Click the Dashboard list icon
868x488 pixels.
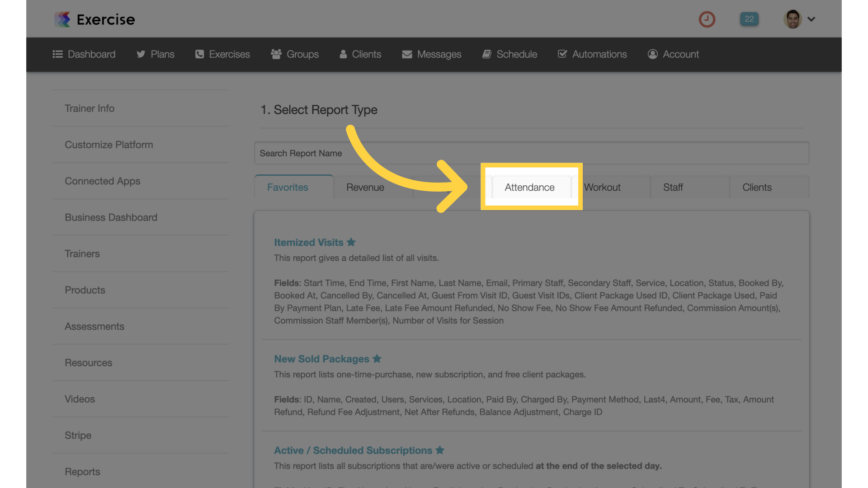(57, 54)
